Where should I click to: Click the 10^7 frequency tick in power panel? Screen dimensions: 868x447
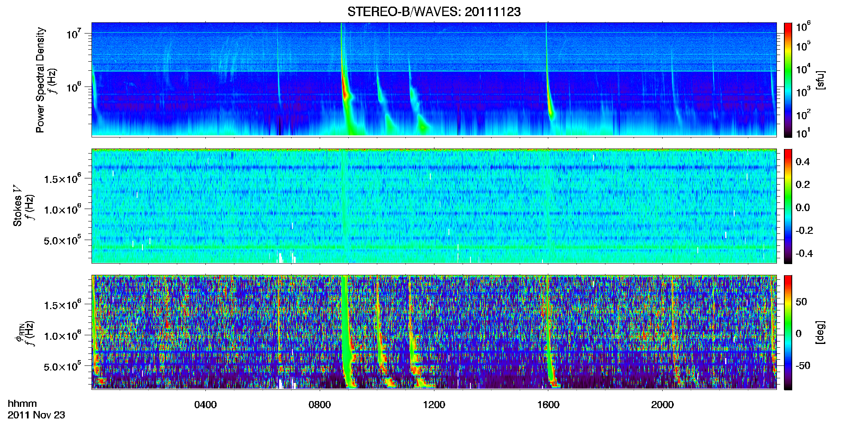click(74, 33)
